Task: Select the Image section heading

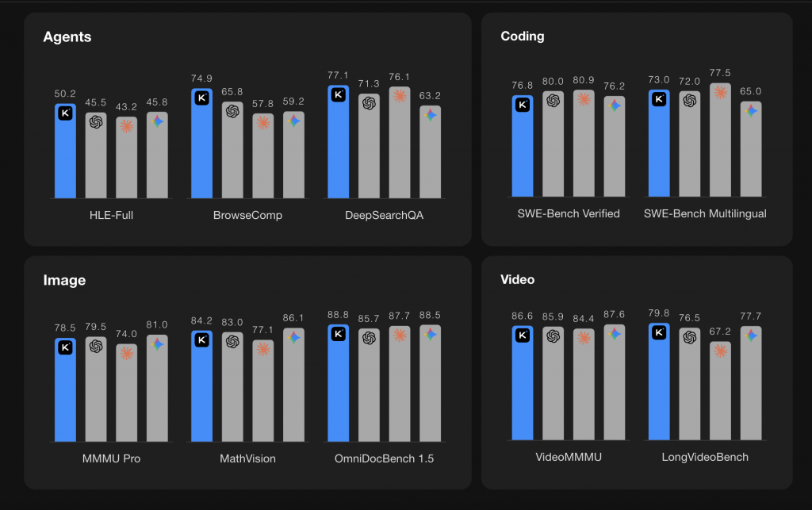Action: pos(64,280)
